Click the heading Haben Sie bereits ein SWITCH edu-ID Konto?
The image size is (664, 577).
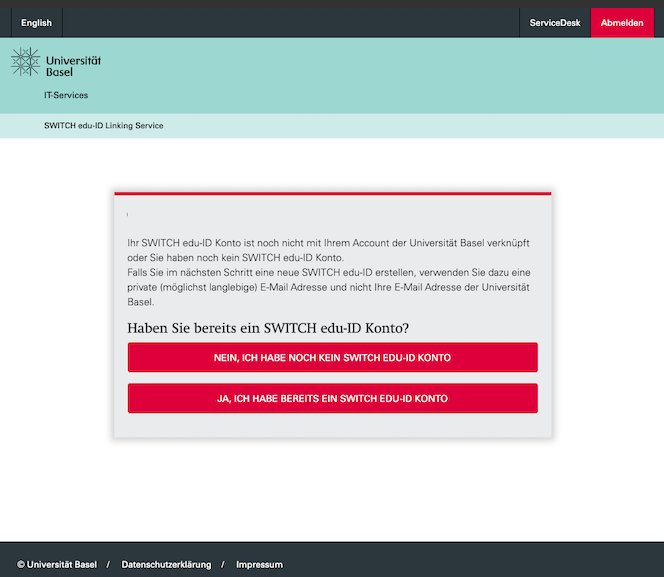(x=268, y=328)
